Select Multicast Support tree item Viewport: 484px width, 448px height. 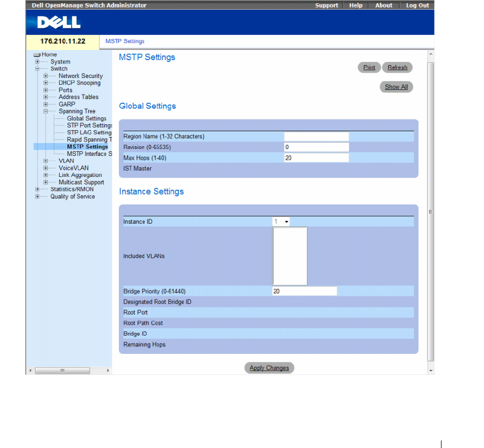81,182
